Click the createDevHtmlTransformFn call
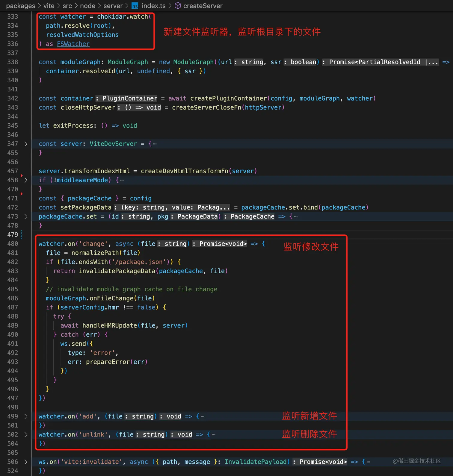Viewport: 453px width, 476px height. (x=185, y=171)
